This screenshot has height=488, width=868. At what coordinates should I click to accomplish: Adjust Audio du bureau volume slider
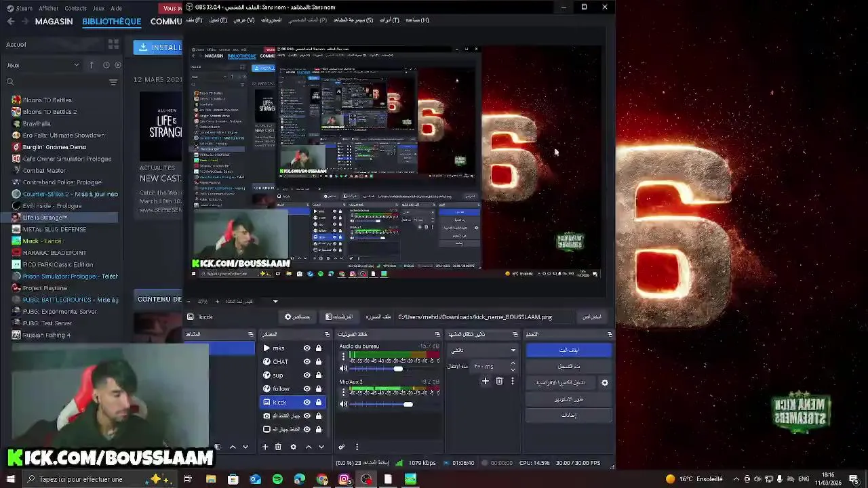tap(397, 369)
